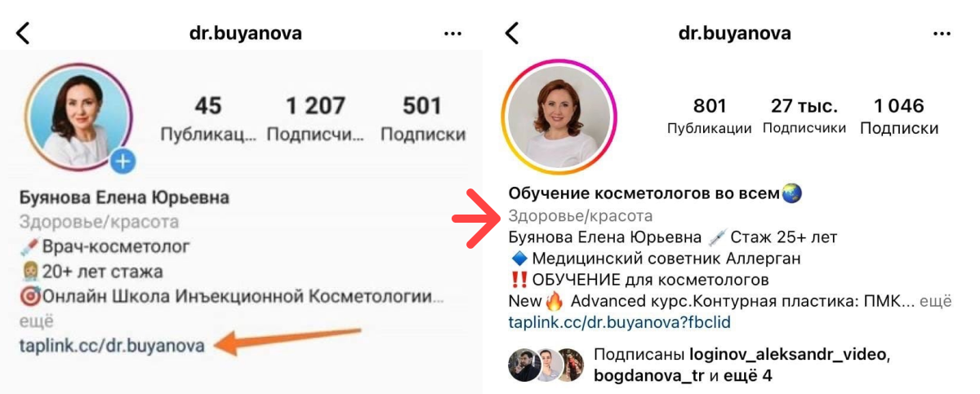The width and height of the screenshot is (980, 394).
Task: Open the 501 Подписки following list
Action: click(x=422, y=118)
